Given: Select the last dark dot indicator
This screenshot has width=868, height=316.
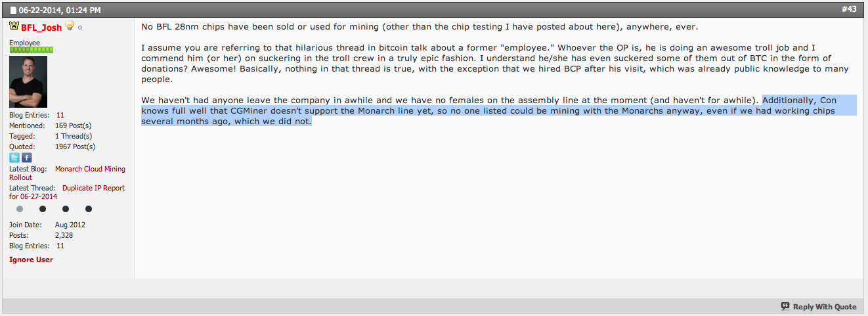Looking at the screenshot, I should [x=89, y=209].
